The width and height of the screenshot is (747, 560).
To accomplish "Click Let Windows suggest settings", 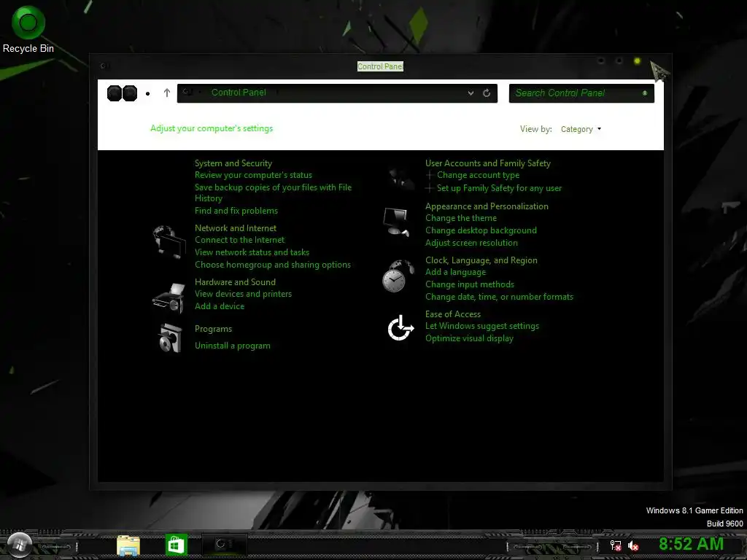I will pos(482,326).
